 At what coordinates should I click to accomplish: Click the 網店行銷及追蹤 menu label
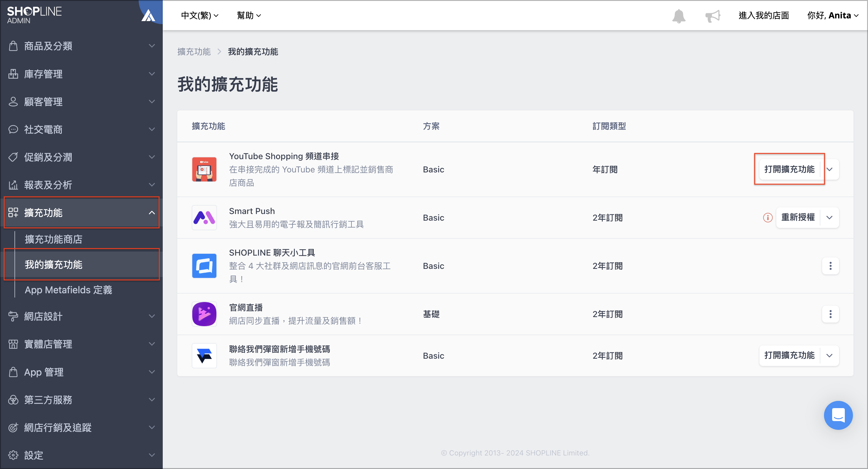[x=58, y=428]
